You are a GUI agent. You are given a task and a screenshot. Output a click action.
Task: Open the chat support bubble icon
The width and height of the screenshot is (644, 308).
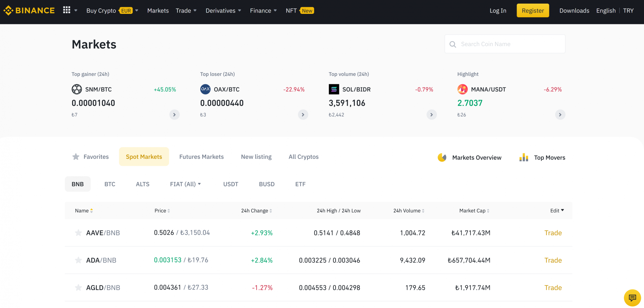[x=632, y=298]
